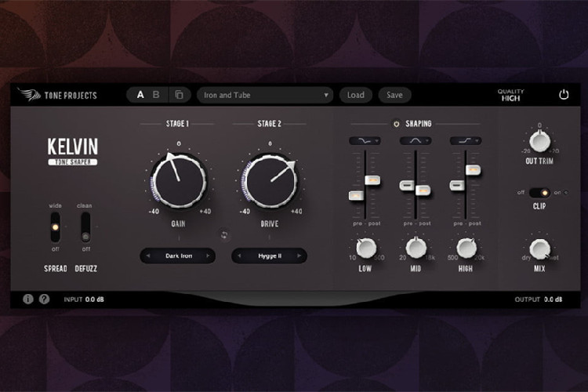
Task: Open the Low band filter shape dropdown
Action: tap(365, 140)
